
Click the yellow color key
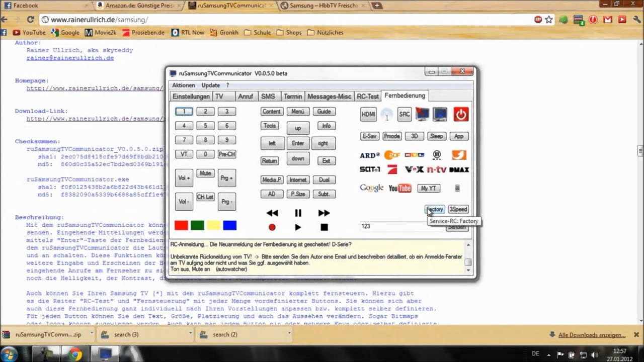click(213, 225)
